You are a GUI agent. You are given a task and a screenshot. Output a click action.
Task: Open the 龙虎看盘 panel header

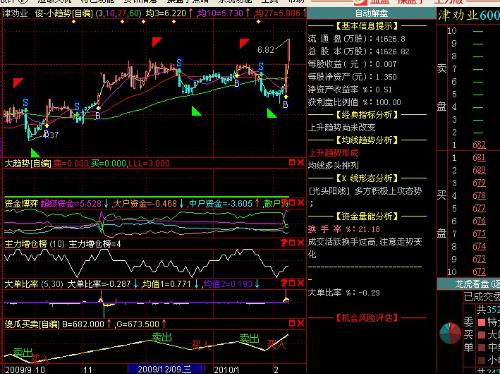(x=469, y=284)
